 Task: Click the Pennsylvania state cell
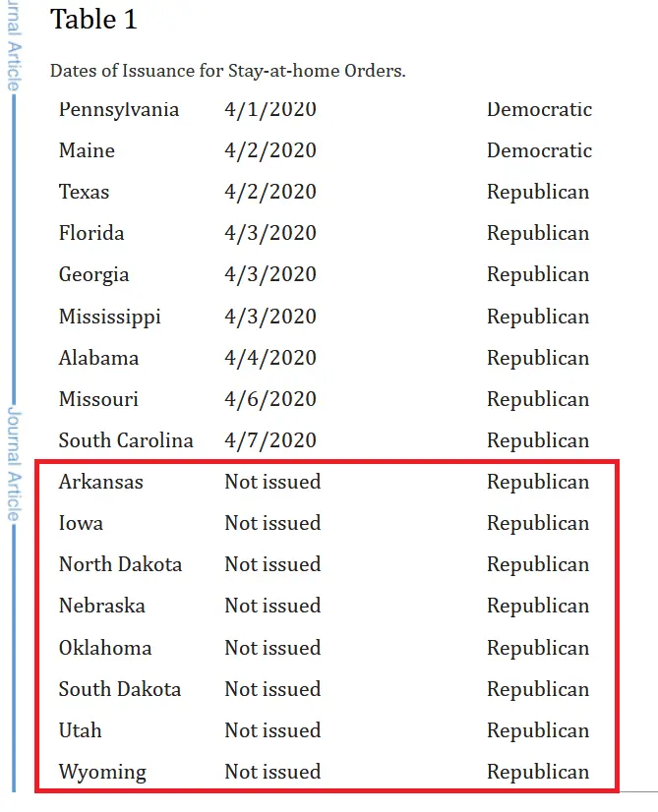tap(119, 109)
